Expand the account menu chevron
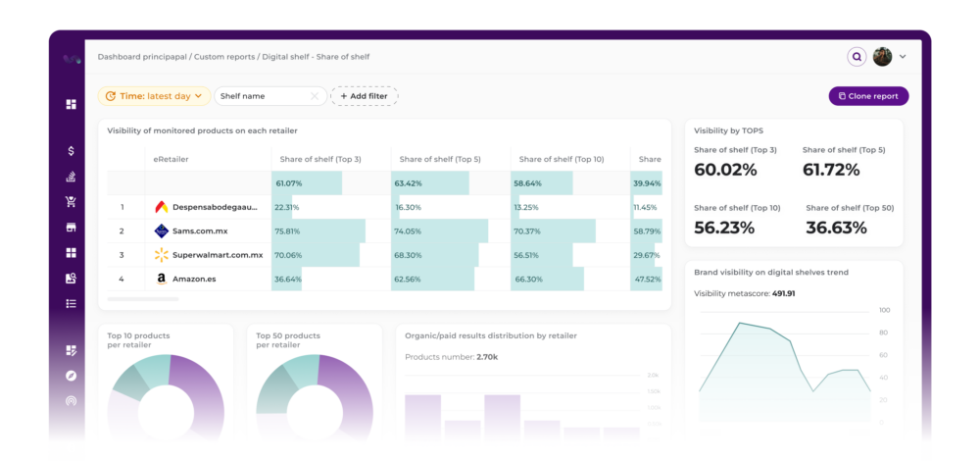The width and height of the screenshot is (980, 461). [903, 57]
